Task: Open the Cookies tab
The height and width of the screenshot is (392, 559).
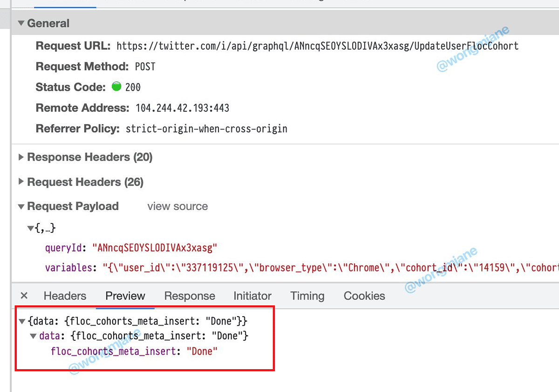Action: pyautogui.click(x=364, y=295)
